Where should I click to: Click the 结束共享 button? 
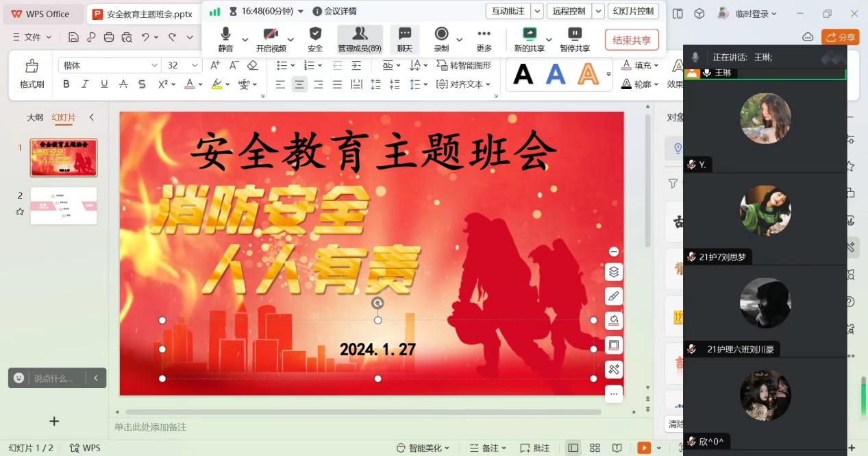click(x=632, y=40)
